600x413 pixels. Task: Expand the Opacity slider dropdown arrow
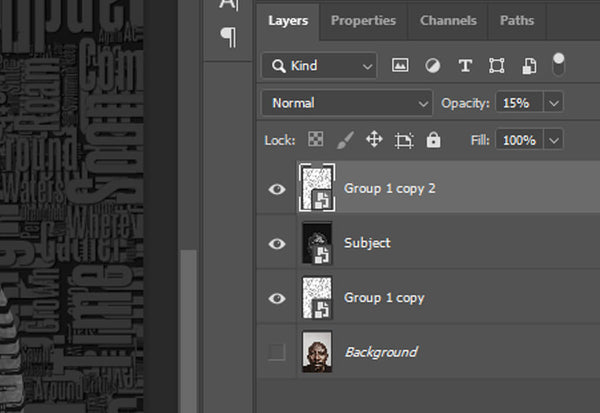click(x=554, y=103)
